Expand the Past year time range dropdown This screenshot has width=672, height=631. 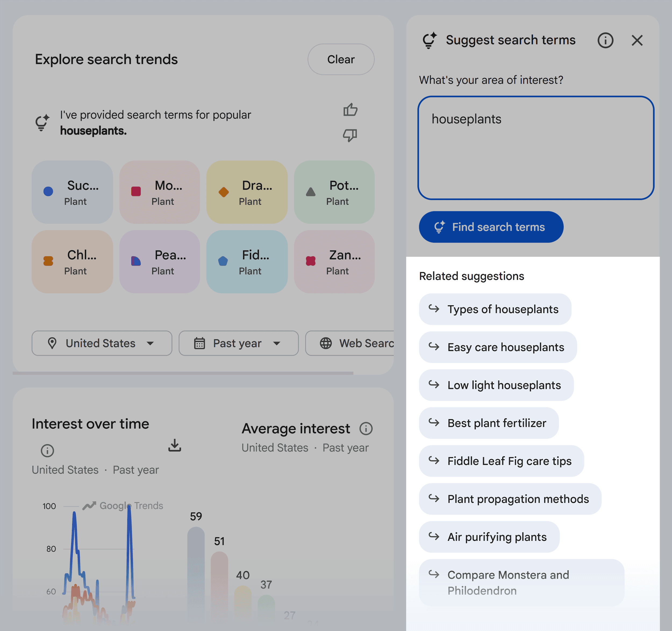point(238,343)
